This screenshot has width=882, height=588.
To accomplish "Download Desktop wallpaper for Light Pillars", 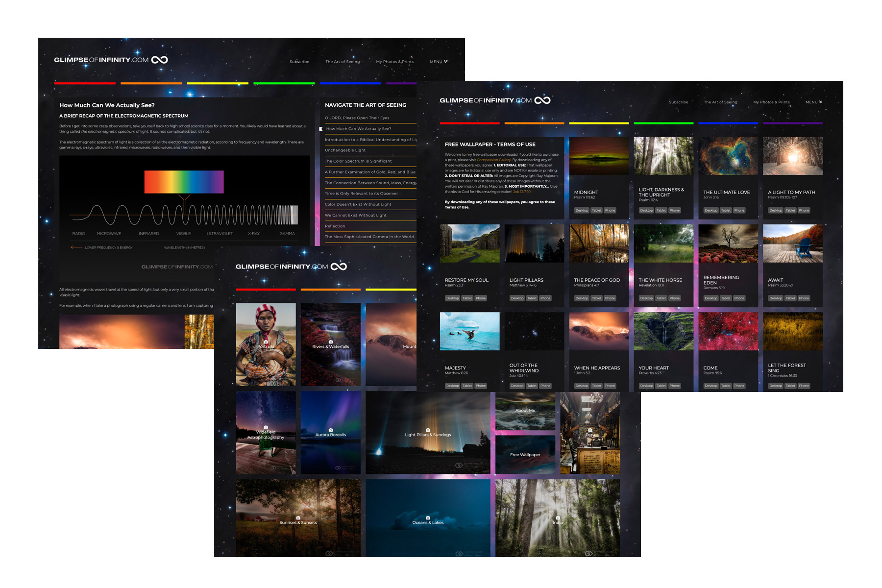I will (x=517, y=298).
